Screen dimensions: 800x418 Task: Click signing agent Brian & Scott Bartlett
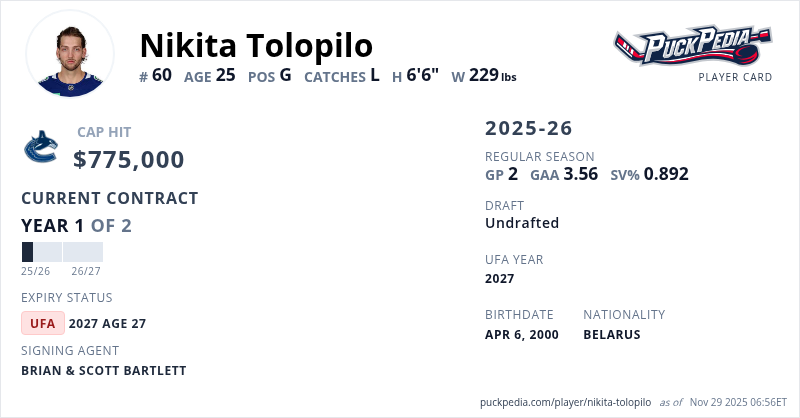point(104,370)
